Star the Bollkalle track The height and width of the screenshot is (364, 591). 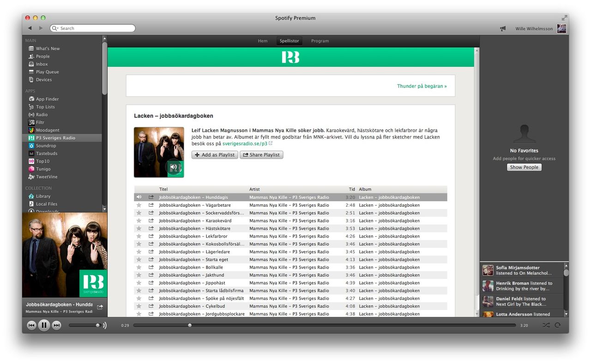tap(139, 268)
